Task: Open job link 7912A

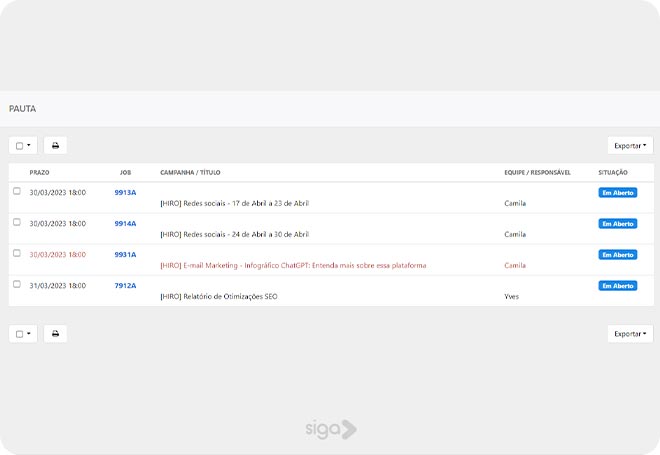Action: tap(125, 285)
